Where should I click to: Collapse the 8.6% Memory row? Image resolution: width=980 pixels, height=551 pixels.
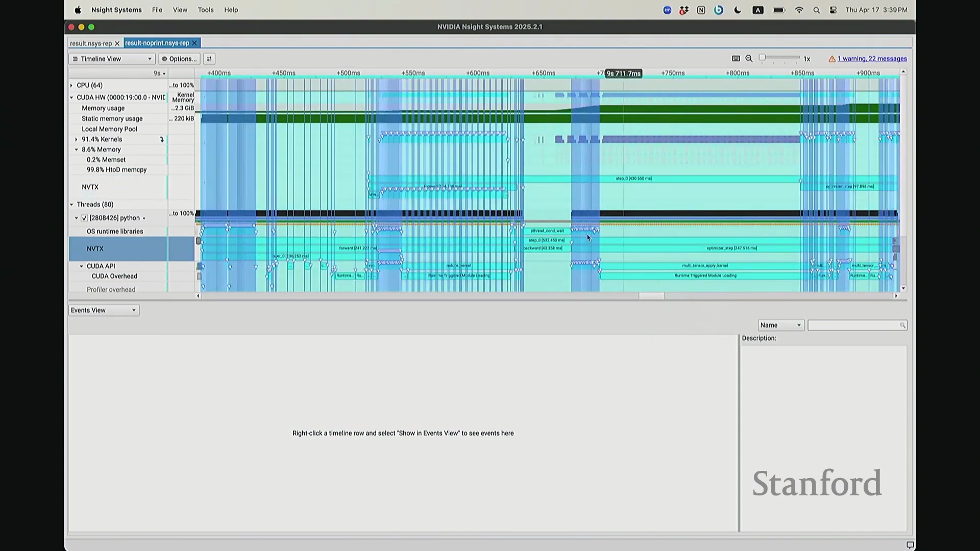(x=77, y=149)
